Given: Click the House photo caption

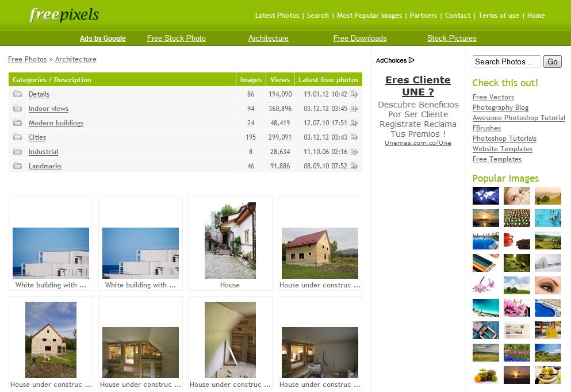Looking at the screenshot, I should tap(230, 285).
